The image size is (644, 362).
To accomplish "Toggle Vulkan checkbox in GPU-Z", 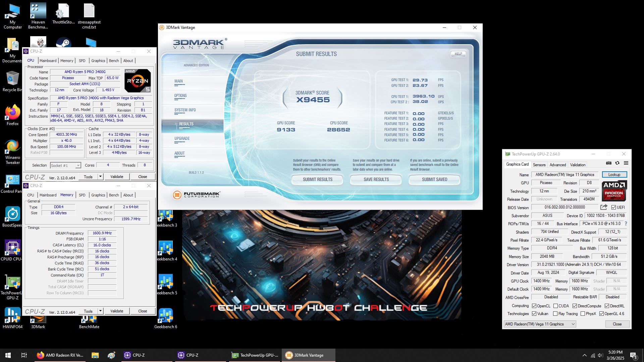I will pos(534,314).
